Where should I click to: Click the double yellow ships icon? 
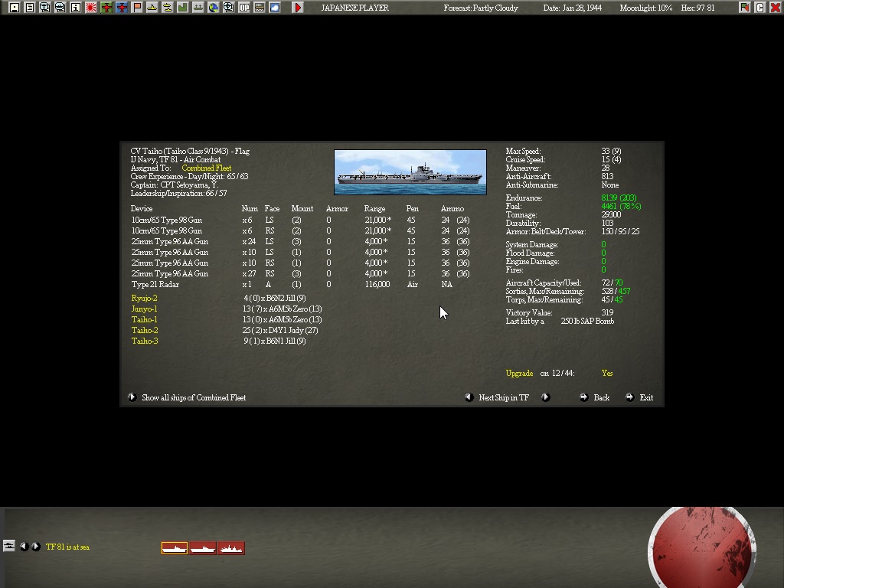[167, 8]
